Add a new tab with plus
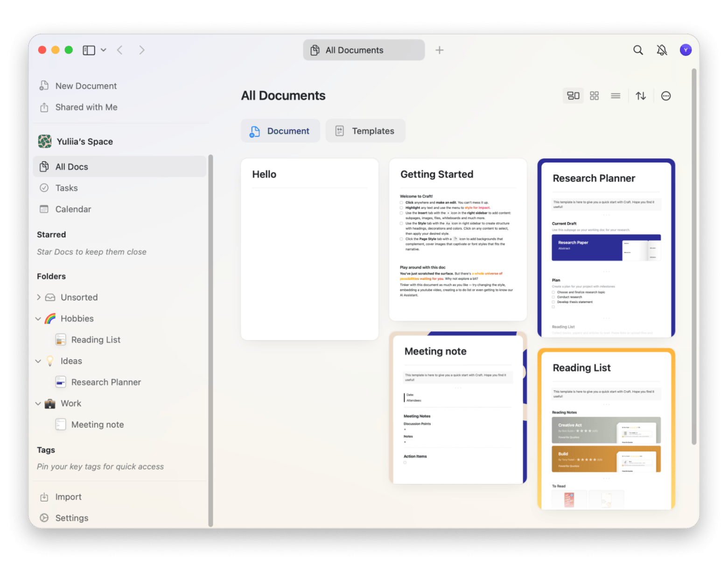 [x=439, y=50]
